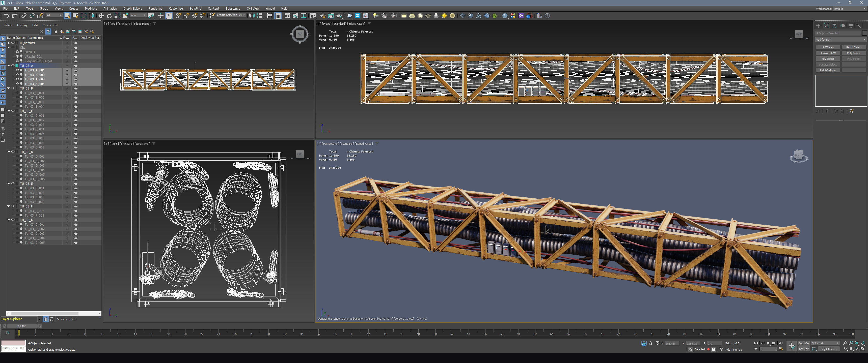Hide TU_03_A_001 with its eye icon

(17, 70)
